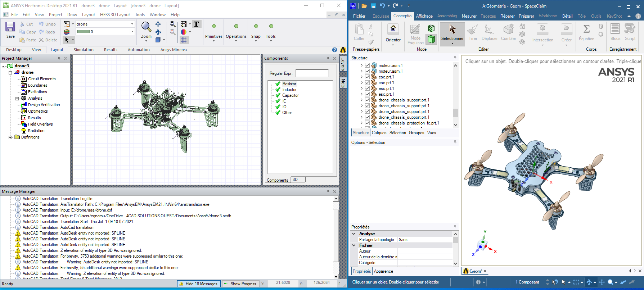This screenshot has width=644, height=290.
Task: Click the solid green 3D mode cube
Action: click(431, 39)
